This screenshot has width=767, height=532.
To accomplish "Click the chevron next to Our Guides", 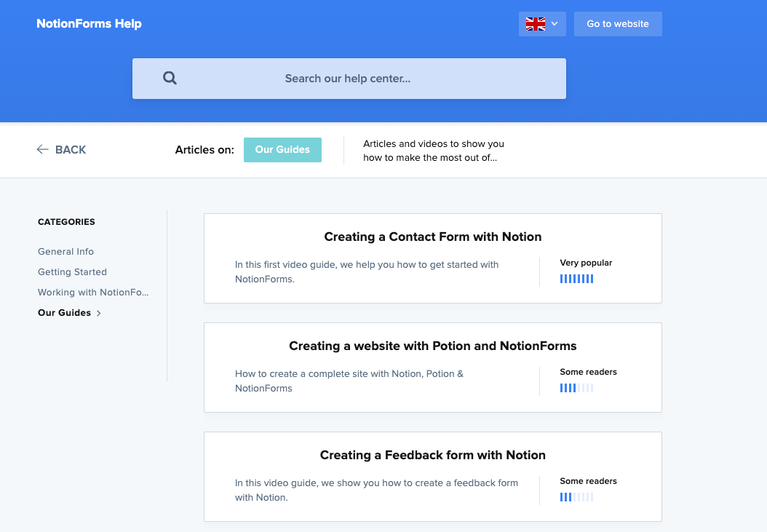I will (99, 313).
